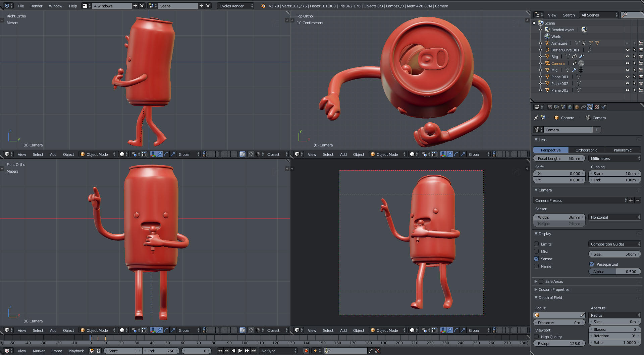Enable the High Quality viewport checkbox

pyautogui.click(x=536, y=337)
